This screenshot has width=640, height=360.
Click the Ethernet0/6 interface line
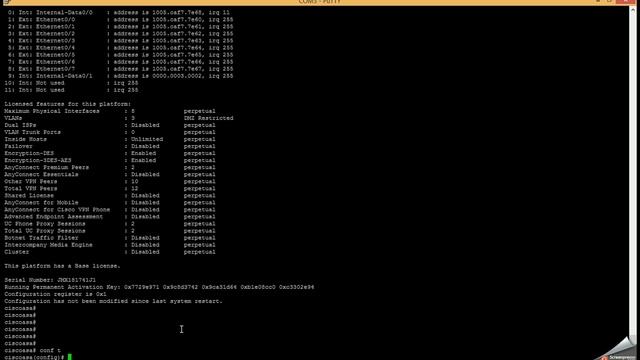(x=119, y=62)
